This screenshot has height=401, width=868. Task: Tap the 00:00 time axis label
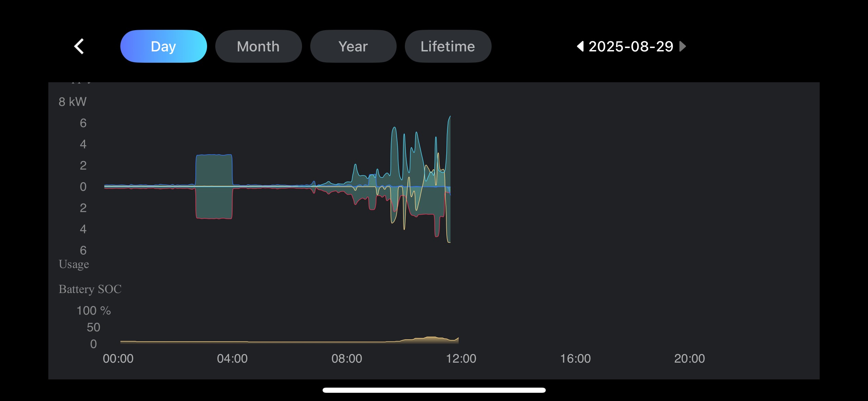pos(118,359)
